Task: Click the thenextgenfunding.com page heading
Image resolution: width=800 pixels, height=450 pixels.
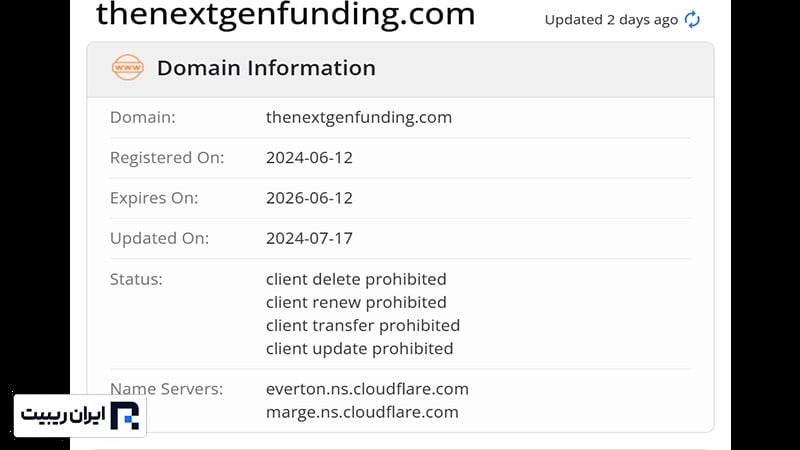Action: tap(285, 15)
